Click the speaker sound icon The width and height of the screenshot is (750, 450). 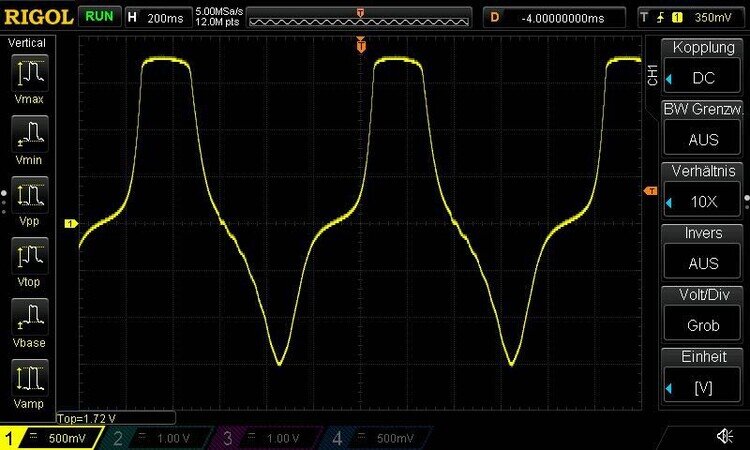(x=724, y=435)
